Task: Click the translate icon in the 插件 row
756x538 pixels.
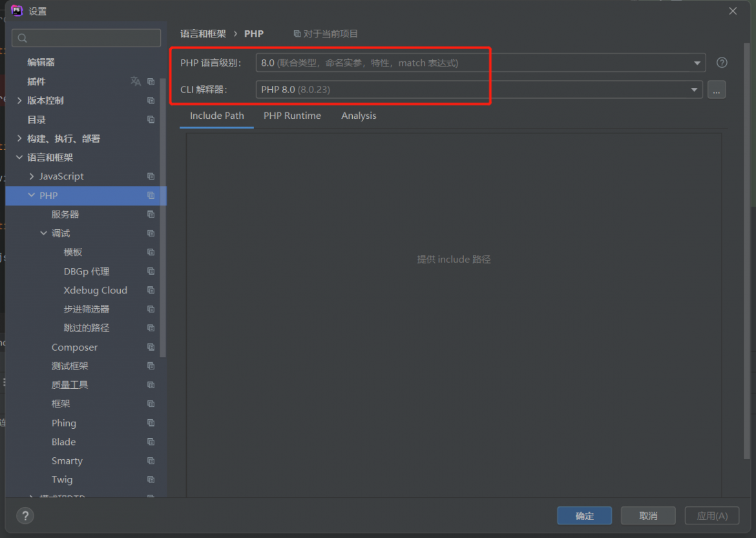Action: (x=136, y=81)
